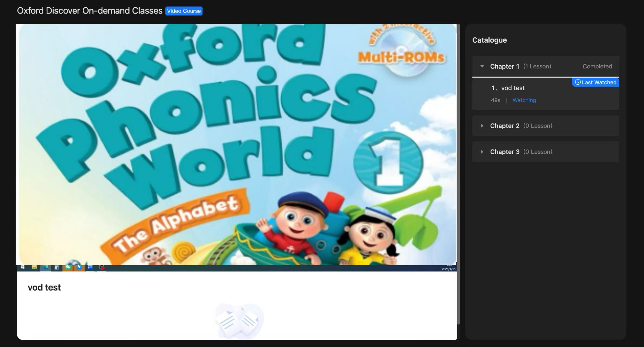Click the Edge browser icon in video taskbar
Viewport: 644px width, 347px height.
tap(46, 267)
